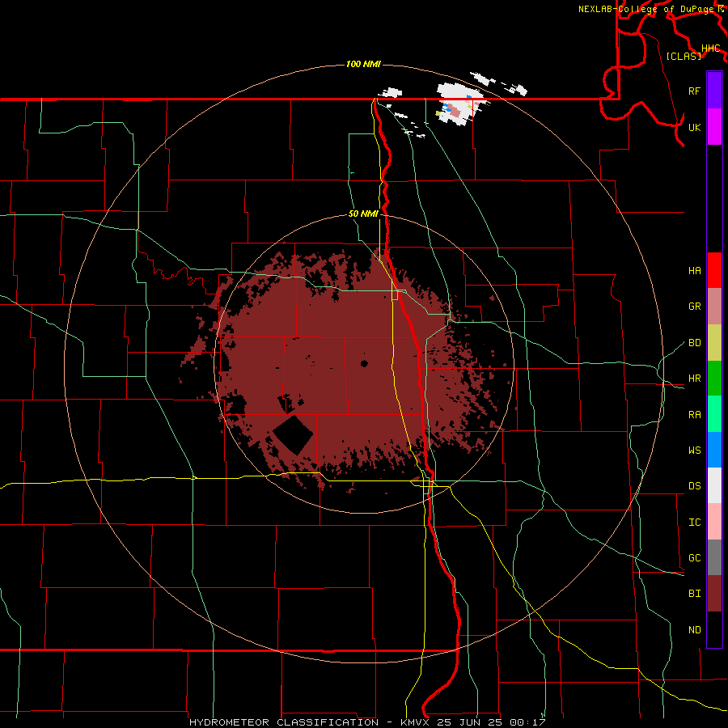Screen dimensions: 728x728
Task: Click the GR legend label text
Action: tap(695, 307)
